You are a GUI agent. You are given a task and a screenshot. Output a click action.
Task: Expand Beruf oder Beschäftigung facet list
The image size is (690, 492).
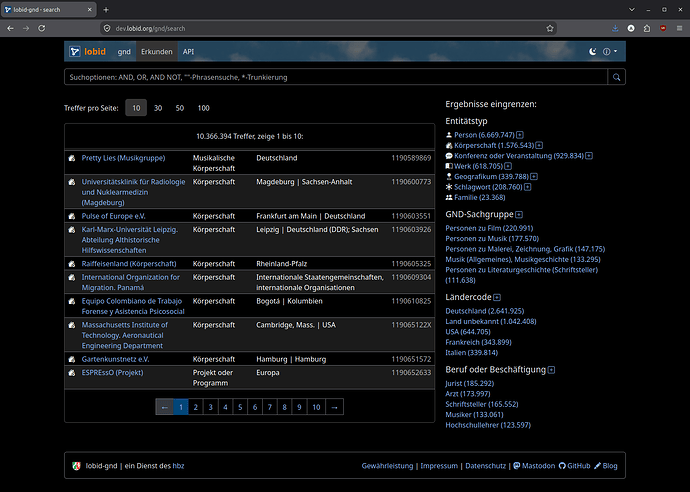tap(551, 370)
